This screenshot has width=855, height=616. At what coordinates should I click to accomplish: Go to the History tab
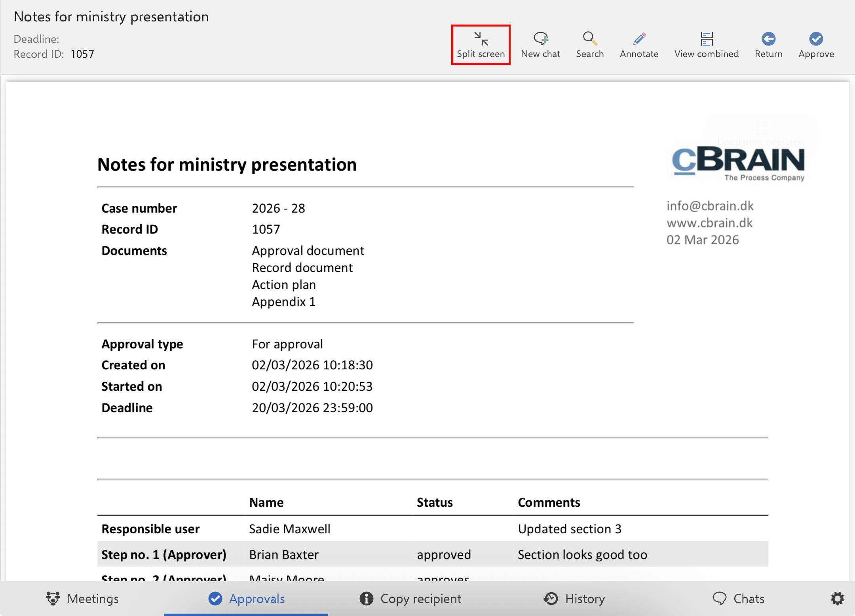pyautogui.click(x=574, y=599)
